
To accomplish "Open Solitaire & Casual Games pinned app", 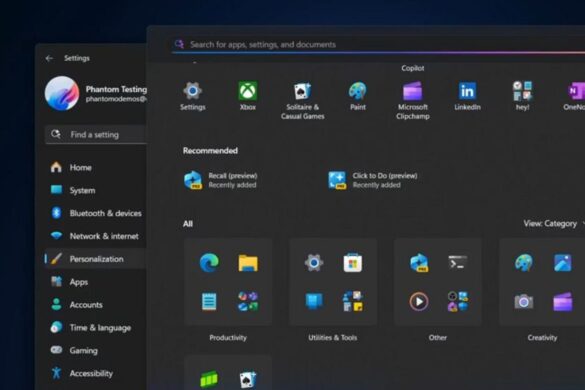I will 302,101.
